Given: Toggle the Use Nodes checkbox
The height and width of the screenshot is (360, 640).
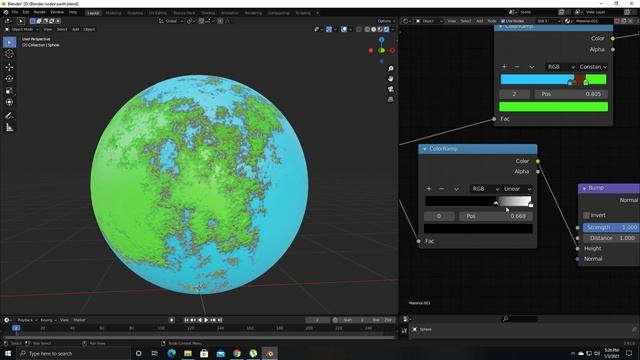Looking at the screenshot, I should coord(503,21).
